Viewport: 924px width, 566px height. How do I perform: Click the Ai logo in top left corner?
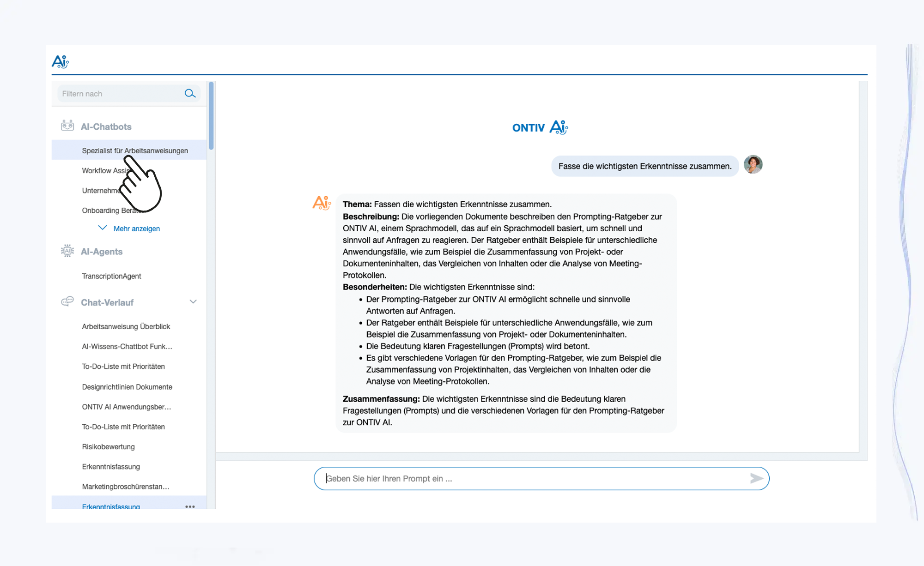(x=60, y=61)
